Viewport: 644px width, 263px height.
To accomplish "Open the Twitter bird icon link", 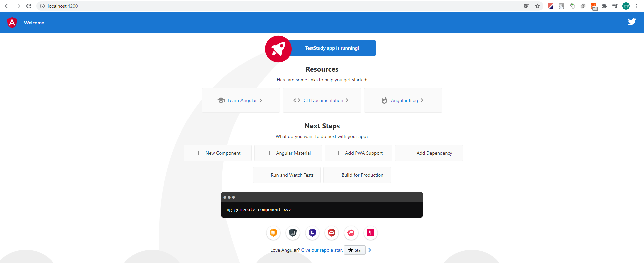I will coord(632,22).
